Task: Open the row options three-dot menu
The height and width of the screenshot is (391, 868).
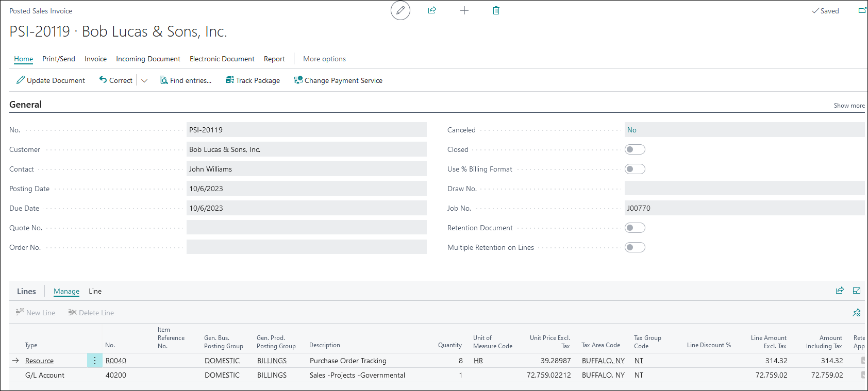Action: (x=95, y=361)
